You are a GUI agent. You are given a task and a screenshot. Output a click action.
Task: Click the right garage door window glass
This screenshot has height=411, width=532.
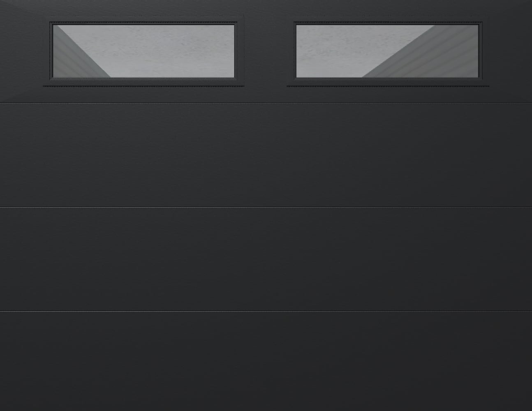tap(387, 51)
